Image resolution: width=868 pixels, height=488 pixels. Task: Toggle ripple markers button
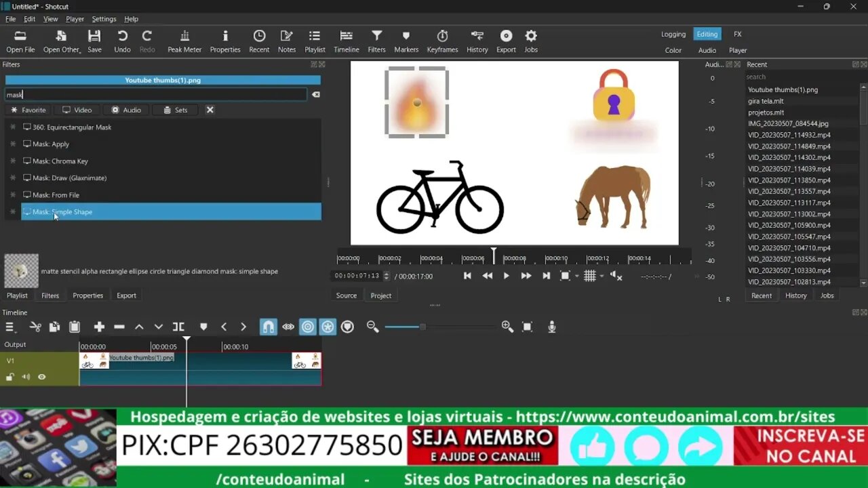(347, 327)
